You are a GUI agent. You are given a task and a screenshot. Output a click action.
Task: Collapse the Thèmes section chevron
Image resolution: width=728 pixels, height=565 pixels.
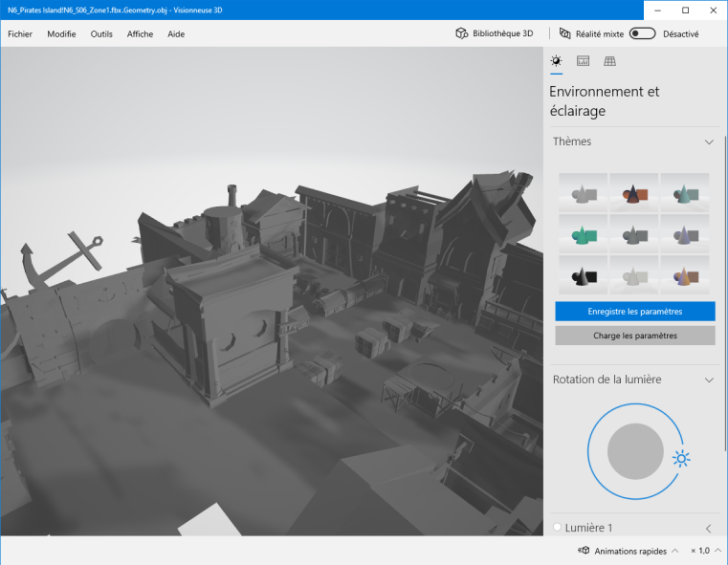[709, 141]
